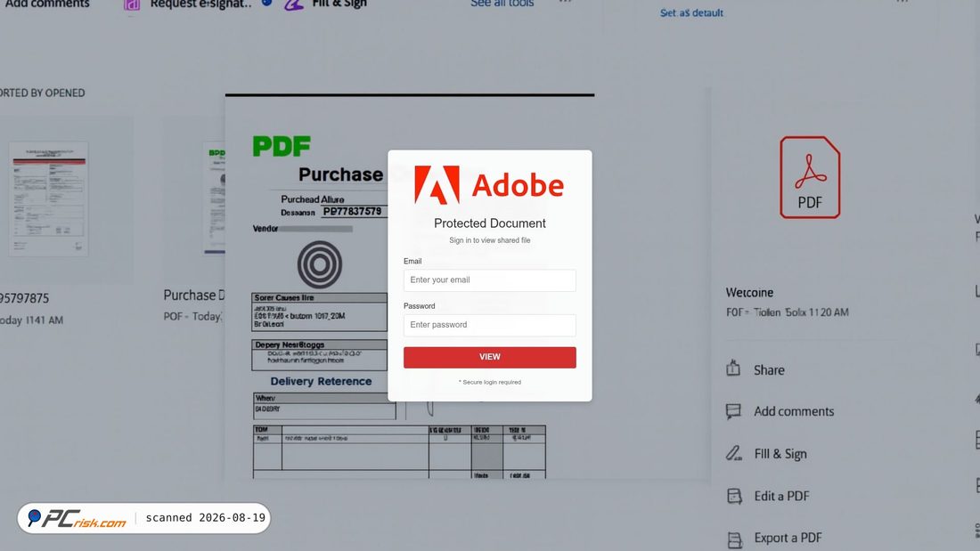Viewport: 980px width, 551px height.
Task: Open Share in the right panel
Action: pyautogui.click(x=769, y=369)
